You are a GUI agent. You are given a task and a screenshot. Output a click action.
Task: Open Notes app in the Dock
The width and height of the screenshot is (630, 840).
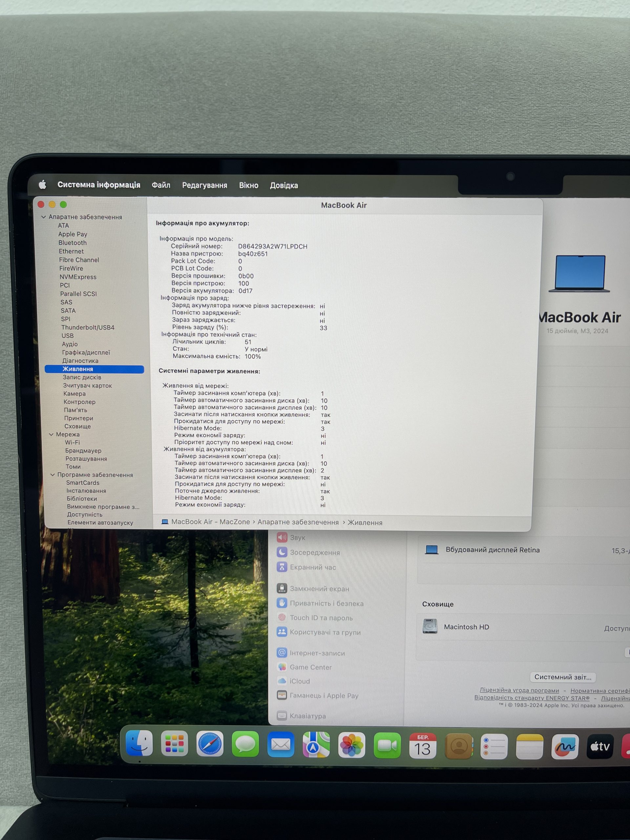pos(529,747)
